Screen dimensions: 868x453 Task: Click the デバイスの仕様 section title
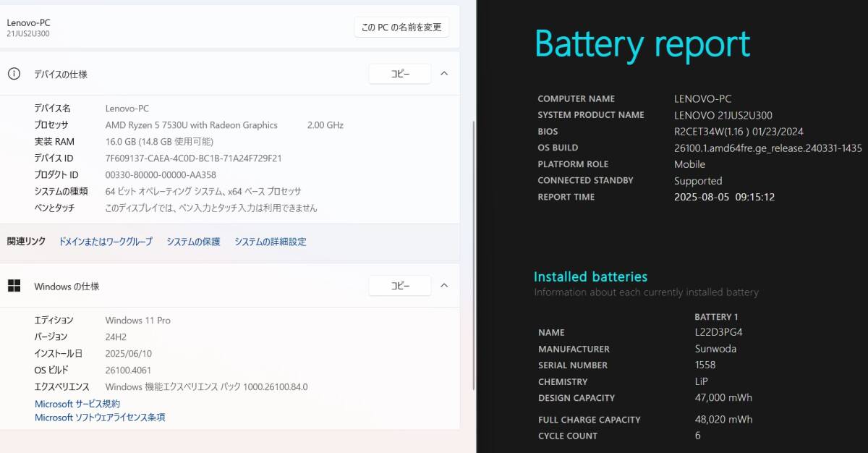tap(60, 74)
